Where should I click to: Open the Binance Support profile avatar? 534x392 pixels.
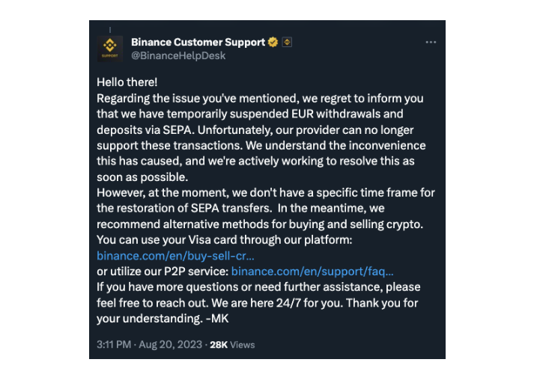click(109, 49)
